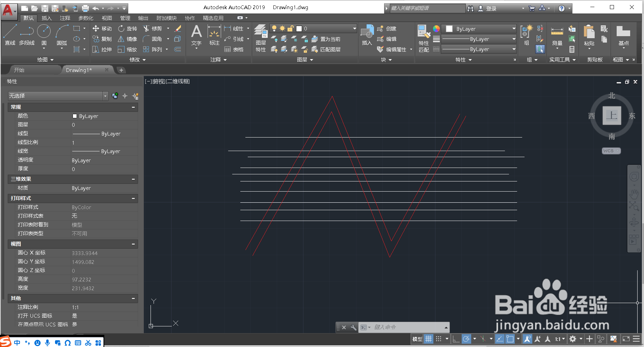This screenshot has height=347, width=644.
Task: Switch to the 开始 document tab
Action: coord(19,70)
